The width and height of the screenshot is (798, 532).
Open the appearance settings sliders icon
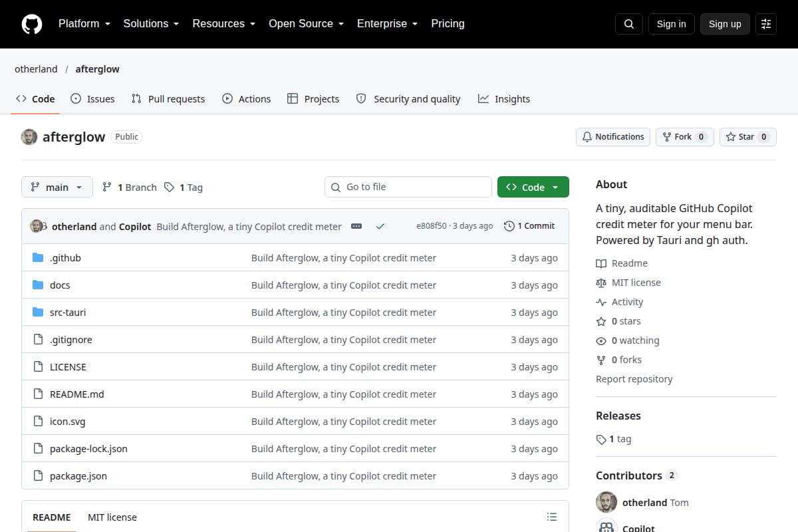tap(766, 24)
